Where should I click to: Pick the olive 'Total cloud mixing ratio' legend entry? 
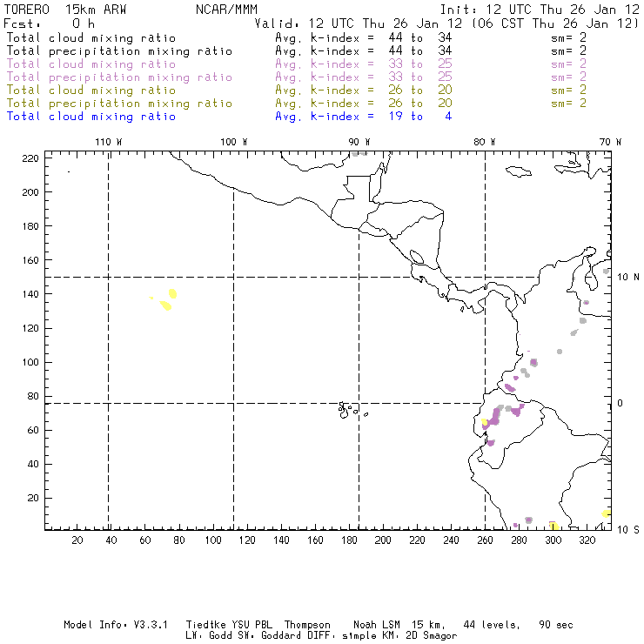pos(91,91)
